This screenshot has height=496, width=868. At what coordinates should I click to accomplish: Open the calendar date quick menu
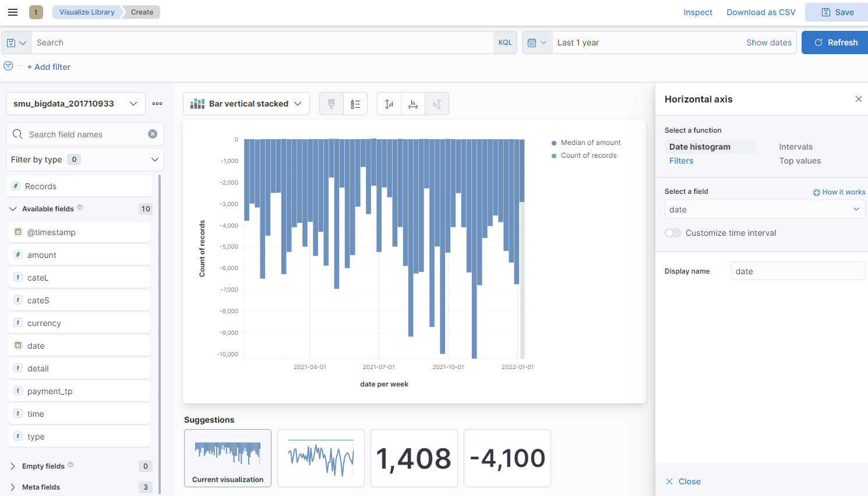(537, 42)
